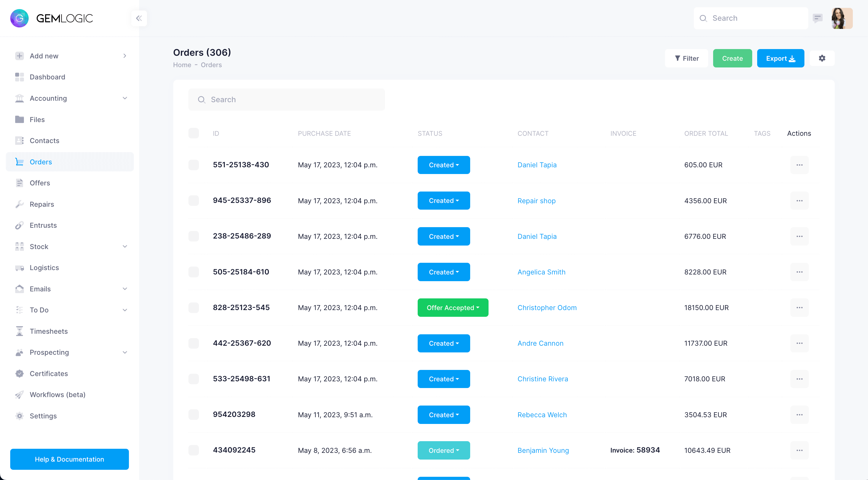This screenshot has width=868, height=480.
Task: Expand the Add new submenu arrow
Action: [125, 56]
